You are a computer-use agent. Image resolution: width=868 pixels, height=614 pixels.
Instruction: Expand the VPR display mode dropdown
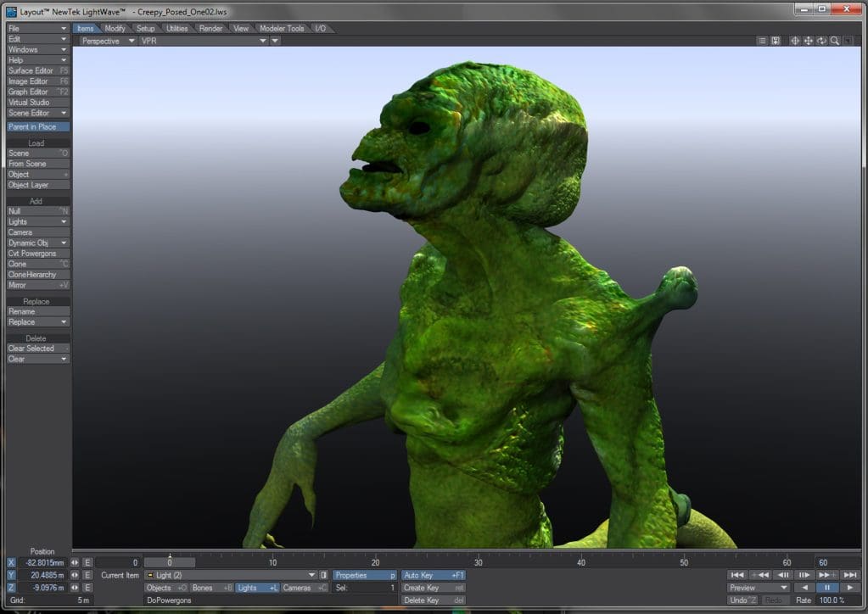click(204, 41)
